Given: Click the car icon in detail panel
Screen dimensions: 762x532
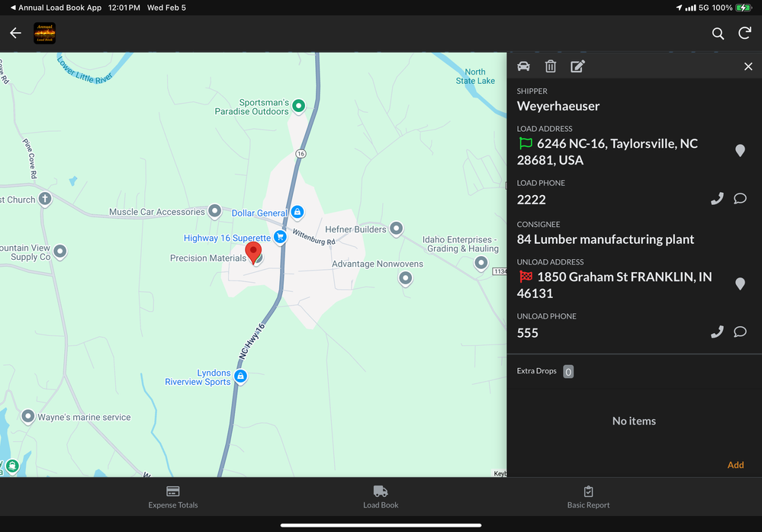Looking at the screenshot, I should pos(523,66).
